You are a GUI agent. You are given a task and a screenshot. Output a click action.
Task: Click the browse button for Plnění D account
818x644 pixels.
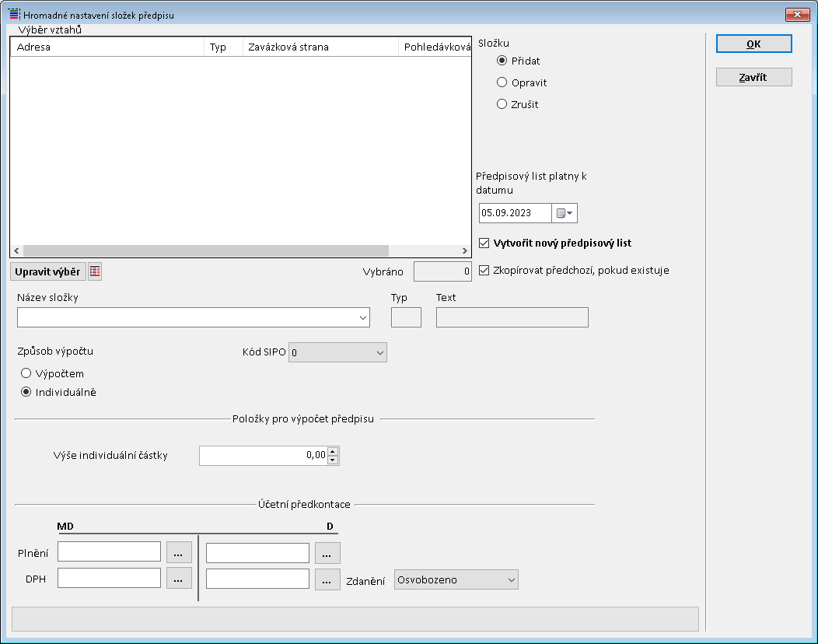coord(327,553)
